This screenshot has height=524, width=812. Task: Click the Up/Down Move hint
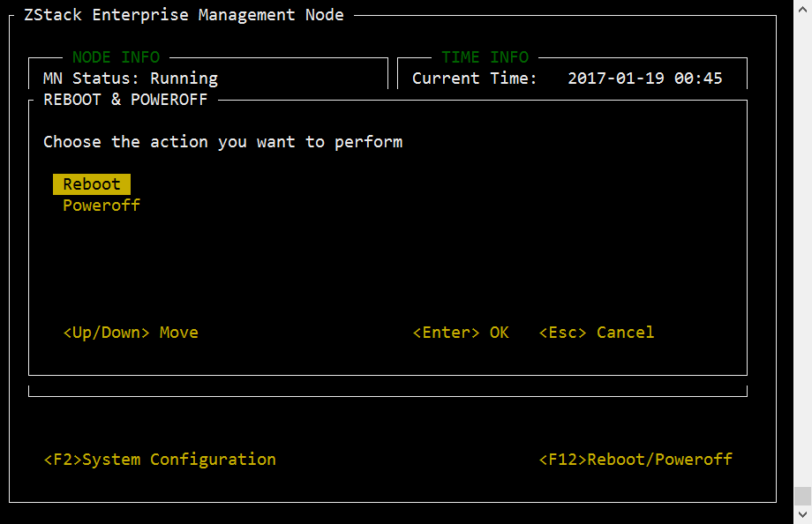click(131, 333)
